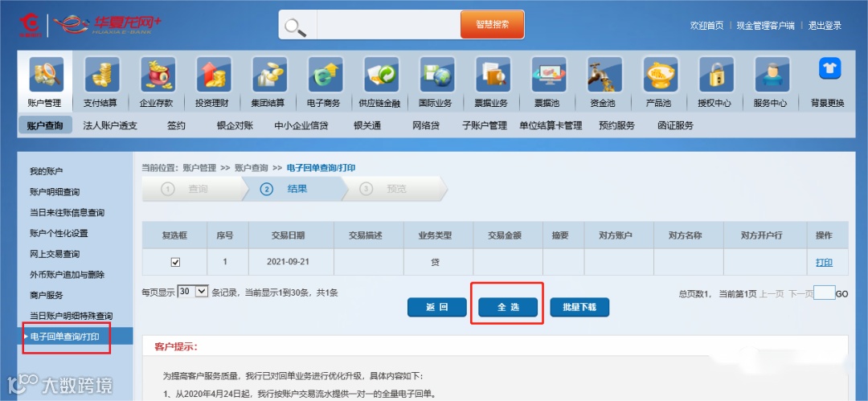Click the magnifier icon in search bar

(296, 26)
